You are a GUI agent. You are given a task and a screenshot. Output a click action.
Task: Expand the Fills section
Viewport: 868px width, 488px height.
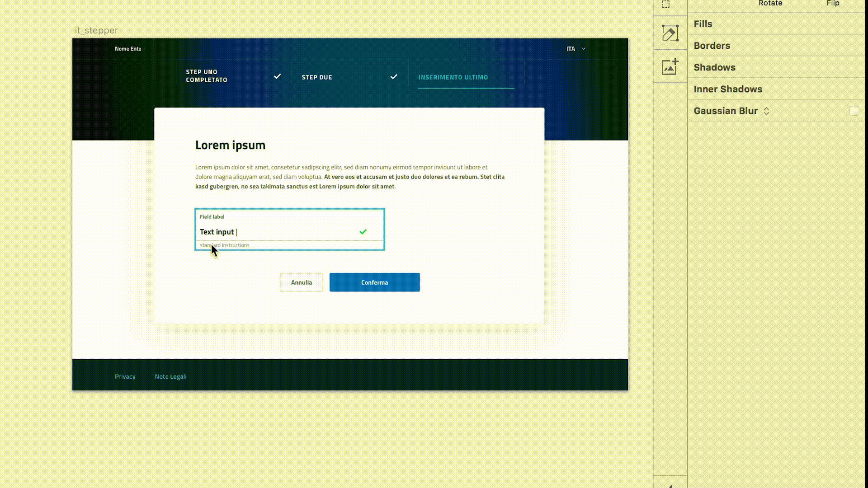(703, 24)
